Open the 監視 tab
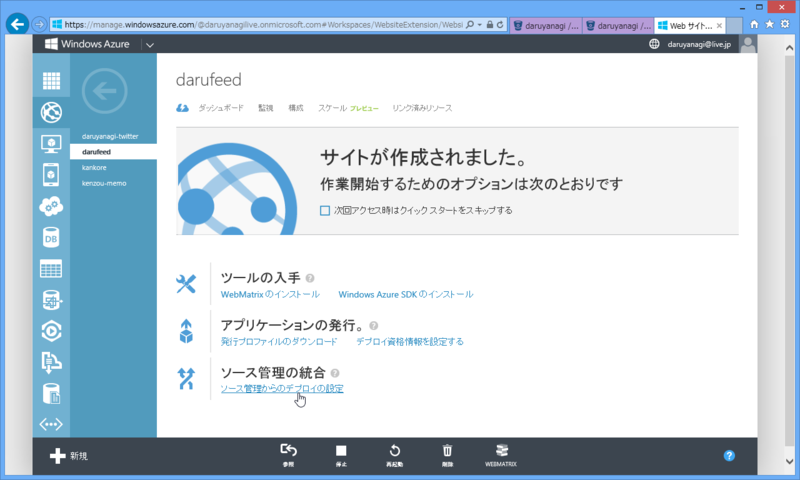This screenshot has width=800, height=480. point(265,108)
